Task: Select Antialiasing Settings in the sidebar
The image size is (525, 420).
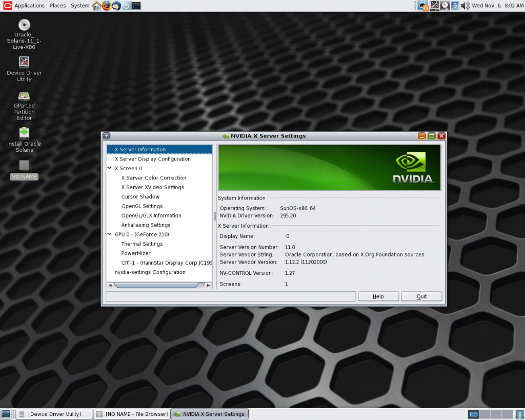Action: tap(146, 225)
